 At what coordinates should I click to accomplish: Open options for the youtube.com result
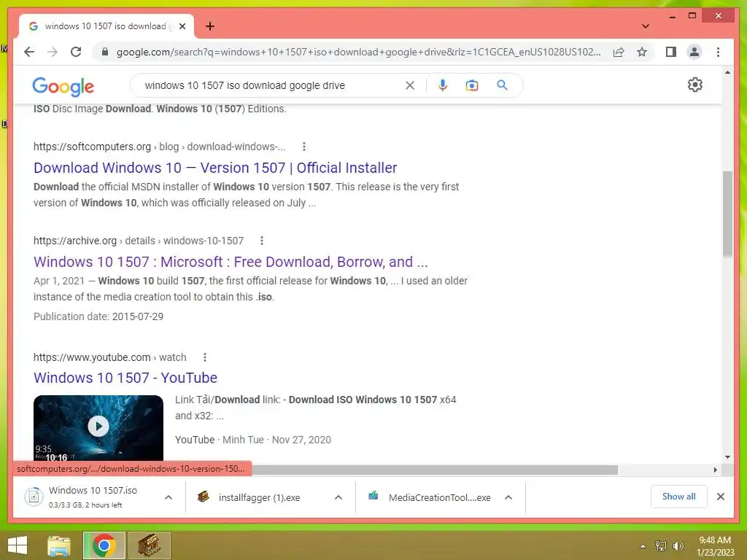[x=204, y=357]
